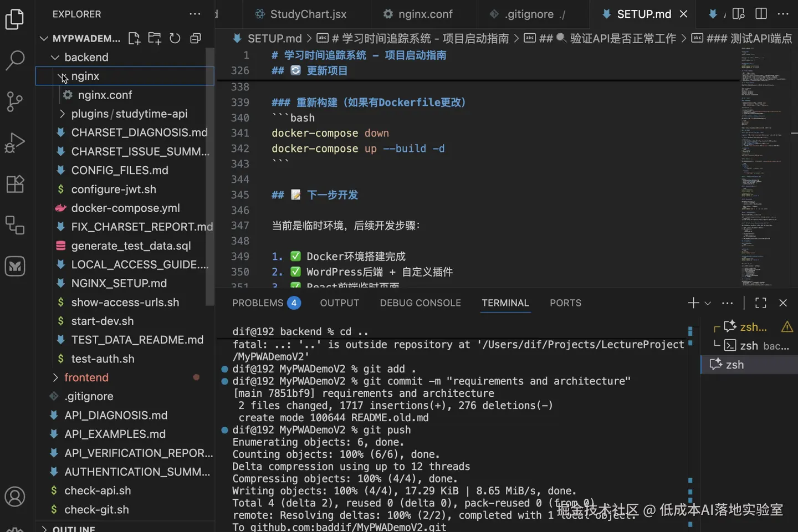The image size is (798, 532).
Task: Open nginx.conf in the explorer tree
Action: (x=105, y=95)
